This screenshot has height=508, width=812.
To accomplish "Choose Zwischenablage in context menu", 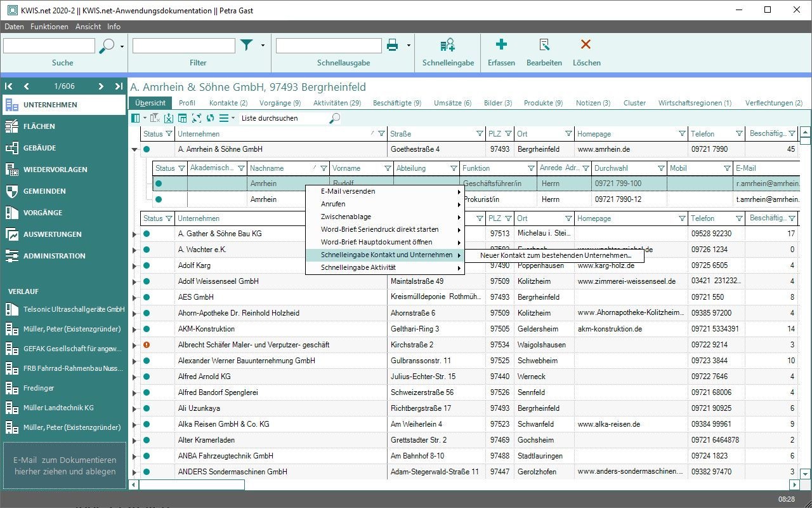I will (385, 217).
